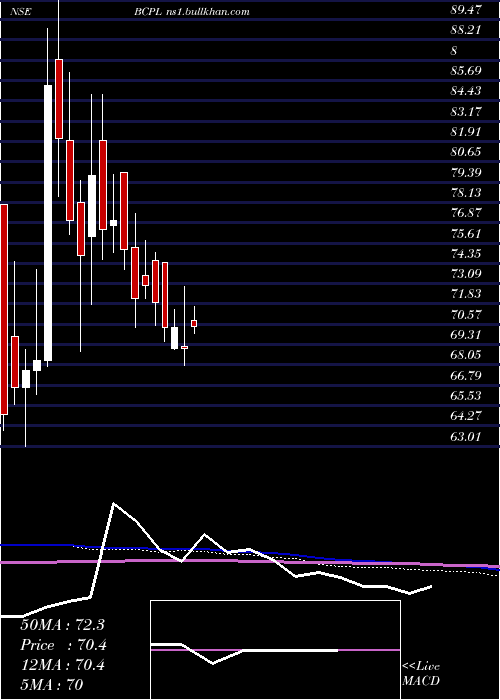Viewport: 500px width, 700px height.
Task: Click the <<Live MACD label
Action: pyautogui.click(x=421, y=674)
